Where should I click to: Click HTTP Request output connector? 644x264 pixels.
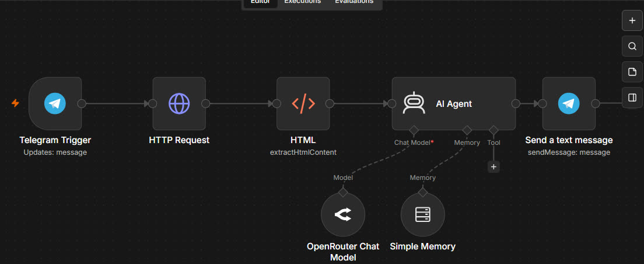[206, 103]
